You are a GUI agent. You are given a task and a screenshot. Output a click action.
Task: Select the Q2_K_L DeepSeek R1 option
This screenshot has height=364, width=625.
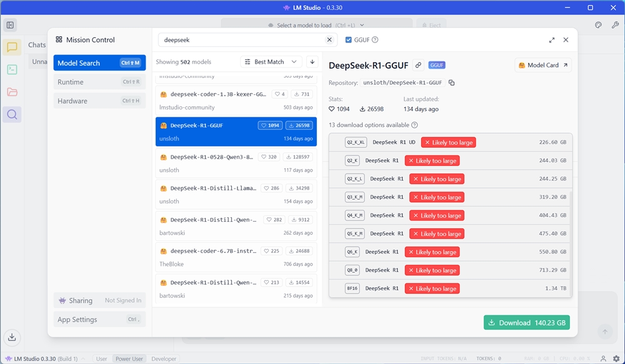click(451, 179)
